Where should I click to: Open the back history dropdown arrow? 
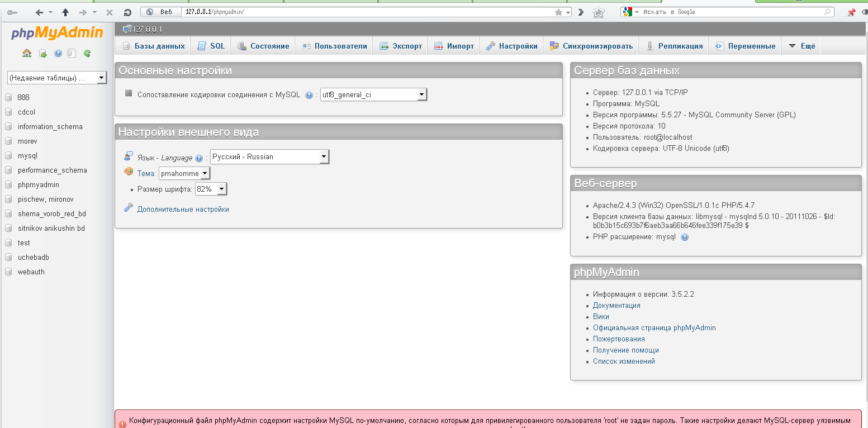[51, 12]
